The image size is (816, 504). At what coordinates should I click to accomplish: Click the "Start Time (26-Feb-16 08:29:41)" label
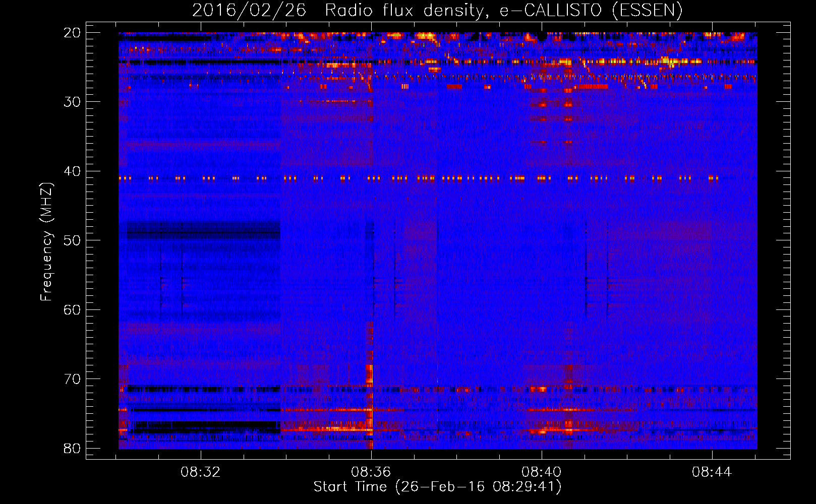pos(437,487)
